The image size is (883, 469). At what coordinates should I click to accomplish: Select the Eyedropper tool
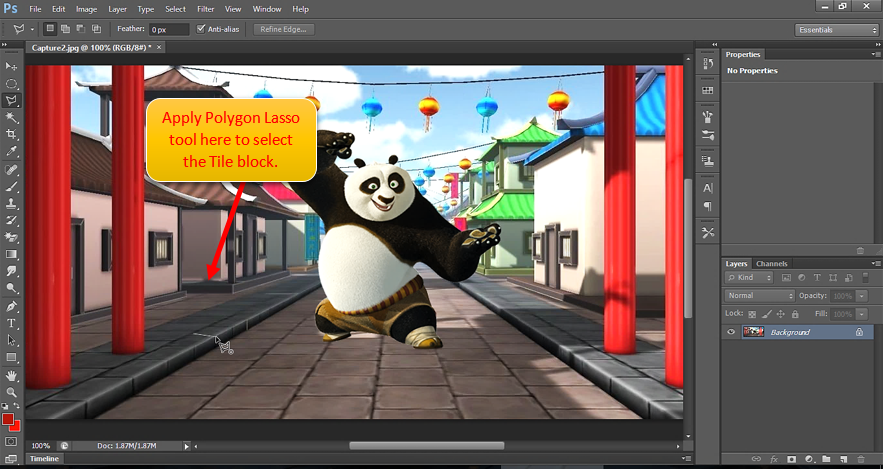point(11,151)
